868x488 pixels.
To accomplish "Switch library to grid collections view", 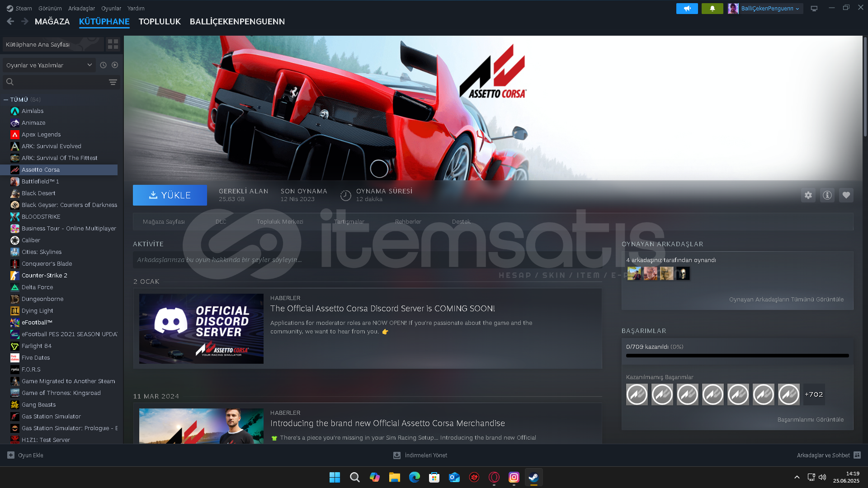I will click(113, 44).
